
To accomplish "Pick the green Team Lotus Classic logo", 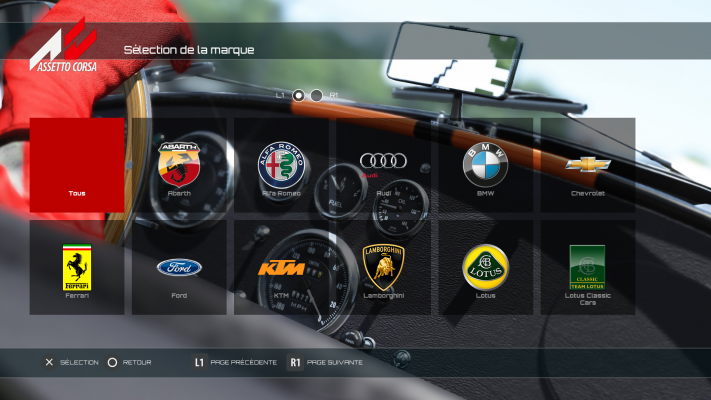I will pos(587,268).
